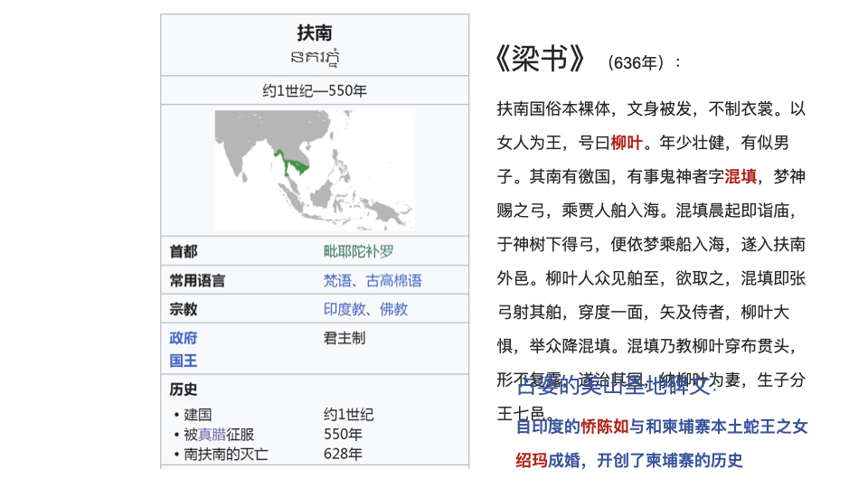This screenshot has height=488, width=868.
Task: Open the 毗耶陀补罗 capital link
Action: (358, 251)
